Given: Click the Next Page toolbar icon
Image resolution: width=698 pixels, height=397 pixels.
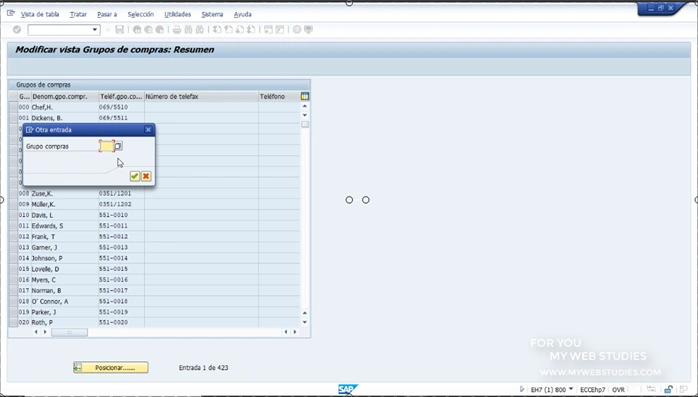Looking at the screenshot, I should [x=239, y=30].
